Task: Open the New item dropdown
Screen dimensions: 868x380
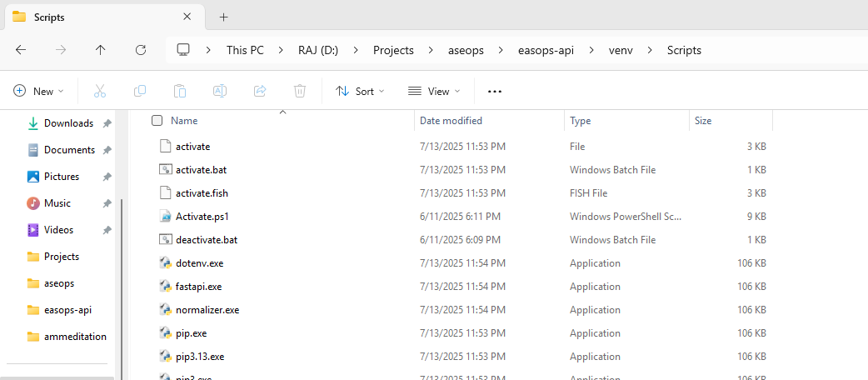Action: pyautogui.click(x=39, y=91)
